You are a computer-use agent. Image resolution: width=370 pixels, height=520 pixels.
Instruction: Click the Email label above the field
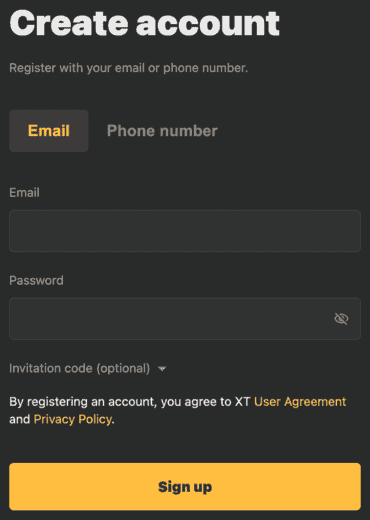click(24, 192)
